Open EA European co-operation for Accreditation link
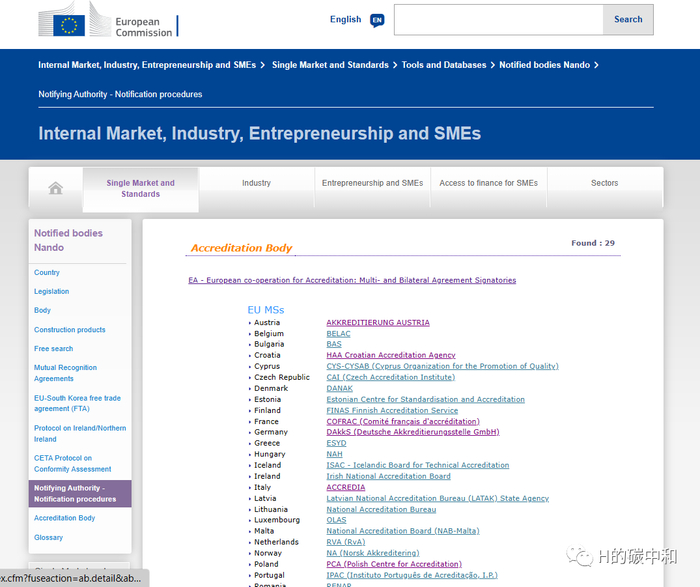 click(x=352, y=280)
